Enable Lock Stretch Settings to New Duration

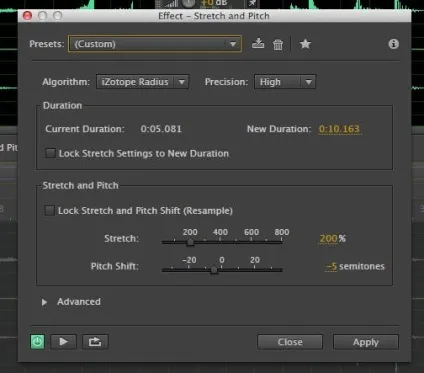coord(50,153)
